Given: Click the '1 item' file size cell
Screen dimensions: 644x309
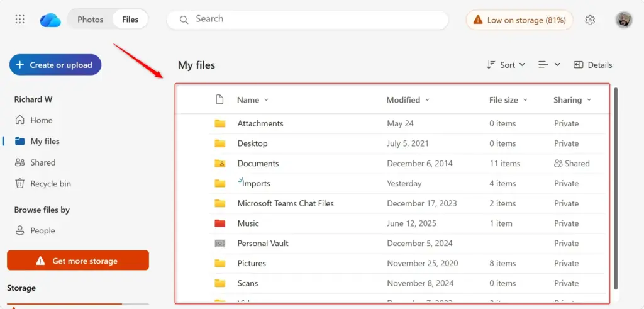Looking at the screenshot, I should [501, 223].
